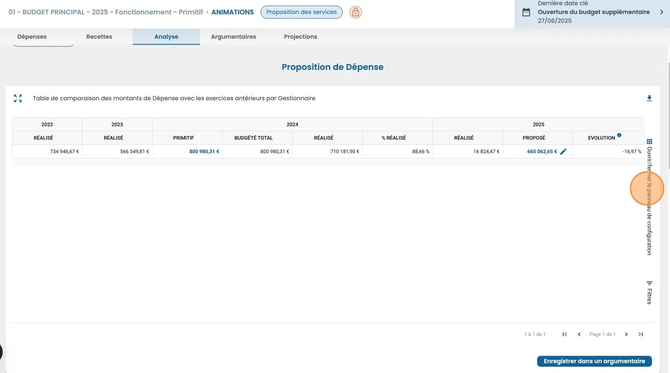Switch to the Dépenses tab
The height and width of the screenshot is (373, 670).
tap(32, 37)
